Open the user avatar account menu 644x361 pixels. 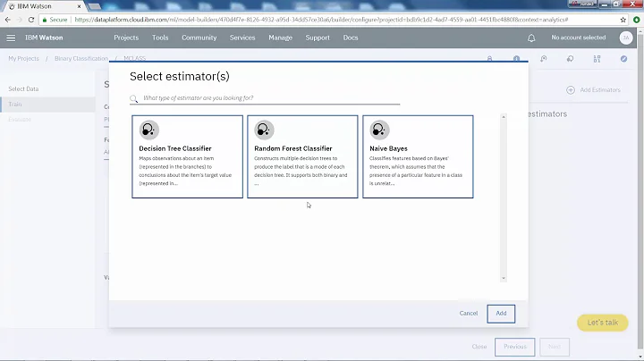point(625,38)
